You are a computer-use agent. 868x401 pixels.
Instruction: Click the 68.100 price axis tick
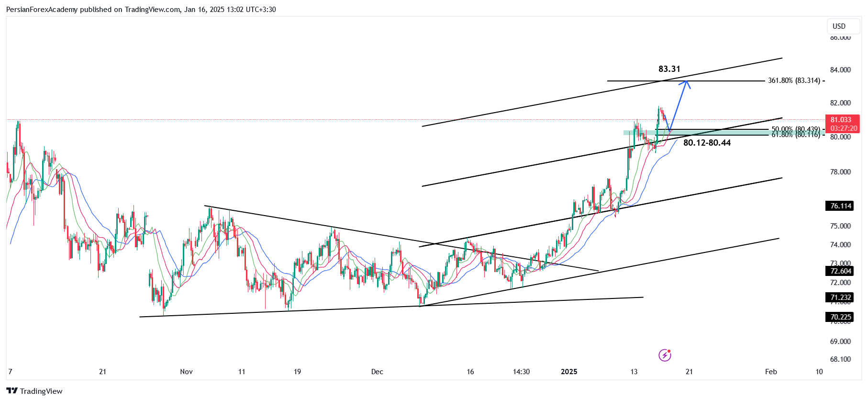[840, 359]
